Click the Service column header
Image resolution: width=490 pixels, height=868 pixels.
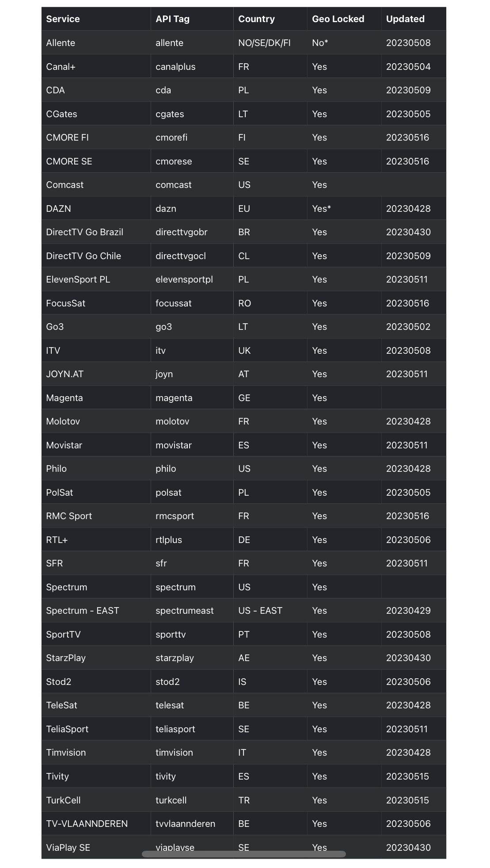(63, 19)
